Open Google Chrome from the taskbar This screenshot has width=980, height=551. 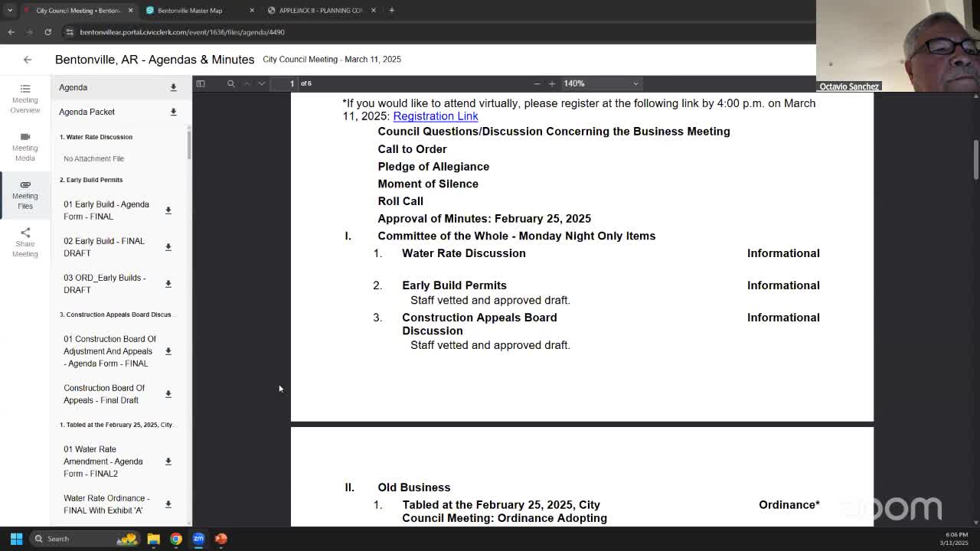[x=176, y=539]
